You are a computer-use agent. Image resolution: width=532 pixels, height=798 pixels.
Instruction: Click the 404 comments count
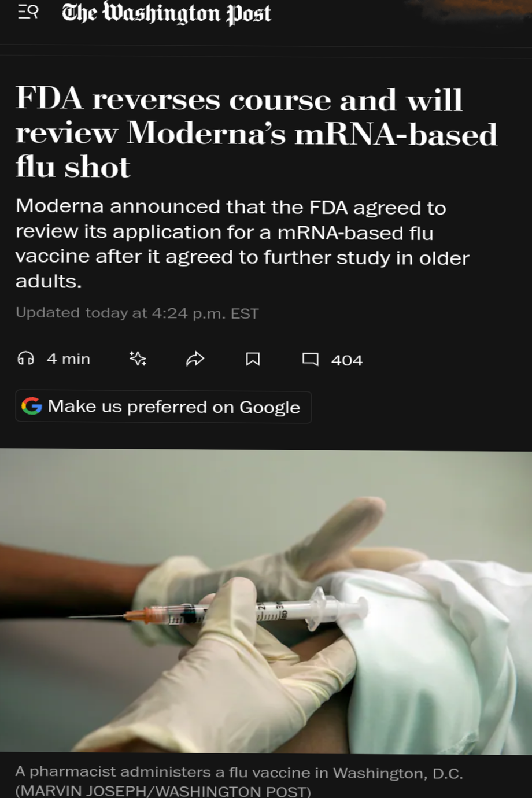point(347,360)
